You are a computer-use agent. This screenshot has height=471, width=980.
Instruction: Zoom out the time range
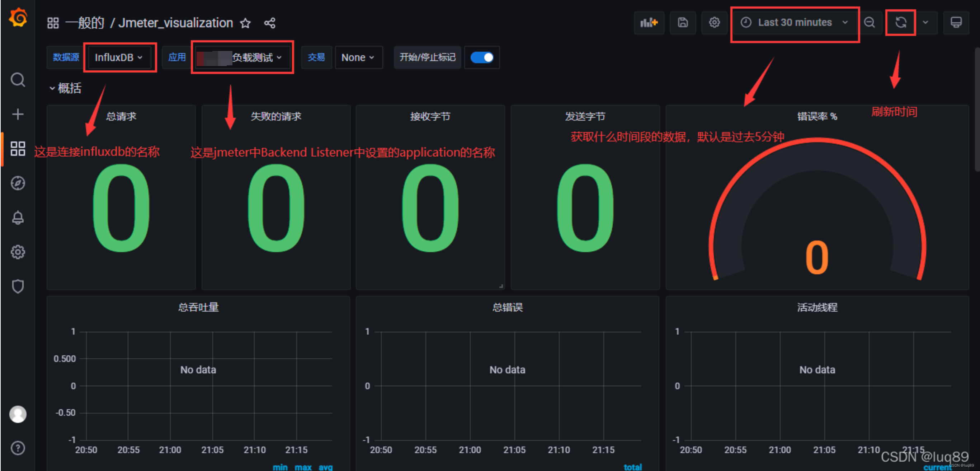870,23
